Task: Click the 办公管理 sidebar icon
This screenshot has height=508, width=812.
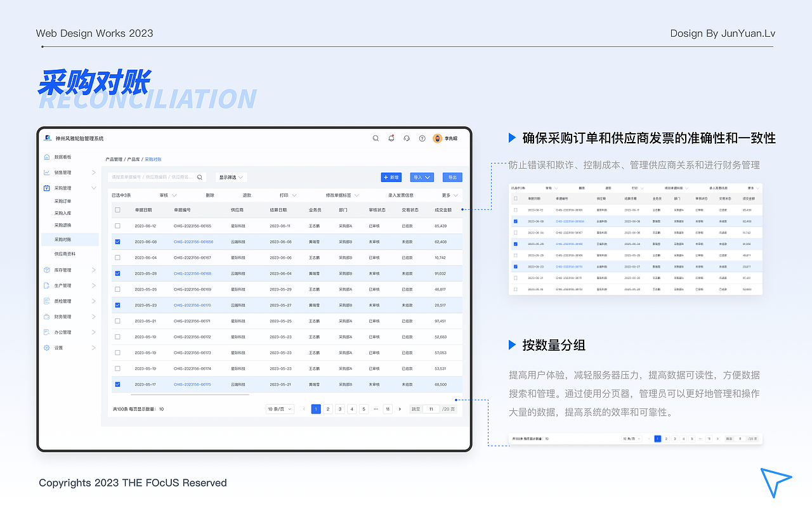Action: [x=46, y=332]
